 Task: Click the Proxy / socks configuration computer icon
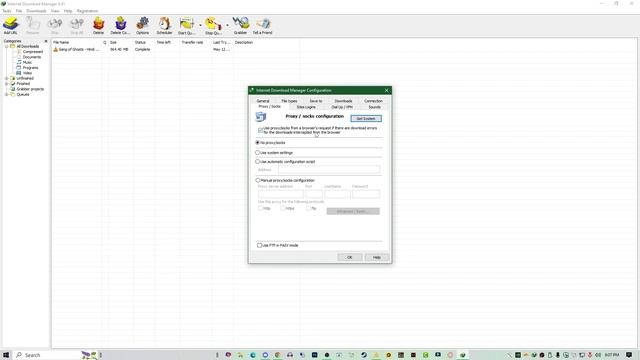click(x=261, y=117)
